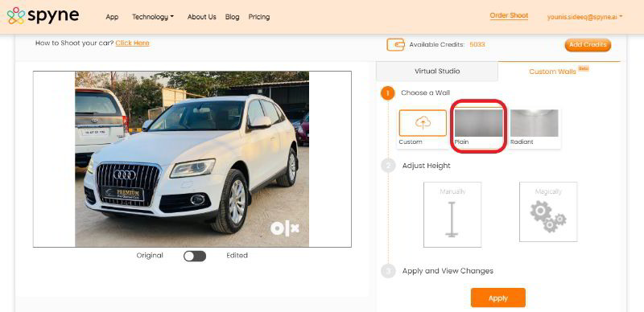Image resolution: width=644 pixels, height=312 pixels.
Task: Click step 1 orange circle indicator
Action: click(x=387, y=93)
